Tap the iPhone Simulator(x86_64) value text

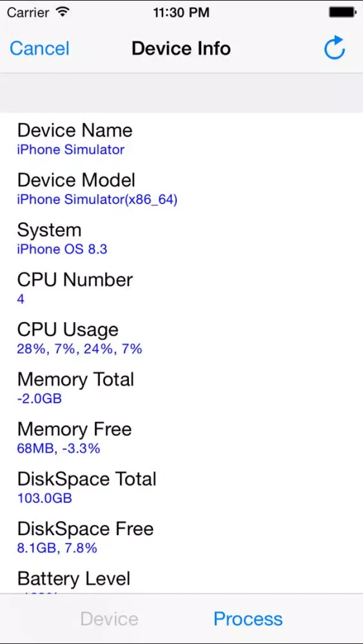tap(97, 200)
